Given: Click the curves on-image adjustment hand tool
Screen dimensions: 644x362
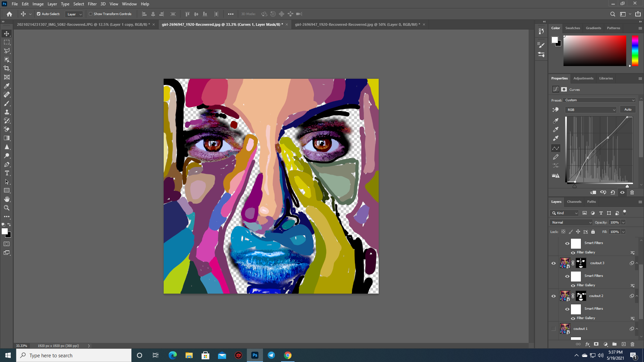Looking at the screenshot, I should [x=556, y=110].
